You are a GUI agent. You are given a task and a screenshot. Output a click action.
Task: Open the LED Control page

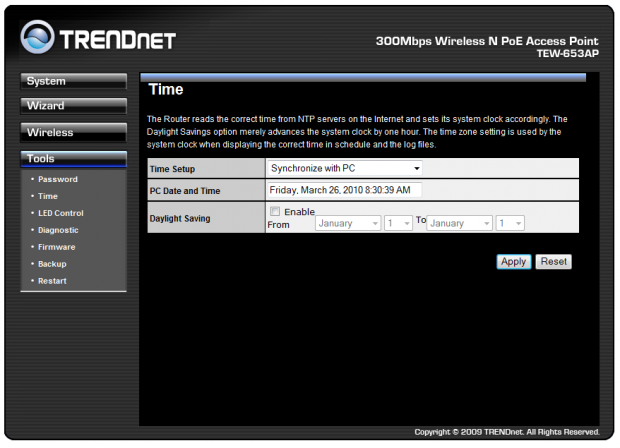(x=61, y=213)
